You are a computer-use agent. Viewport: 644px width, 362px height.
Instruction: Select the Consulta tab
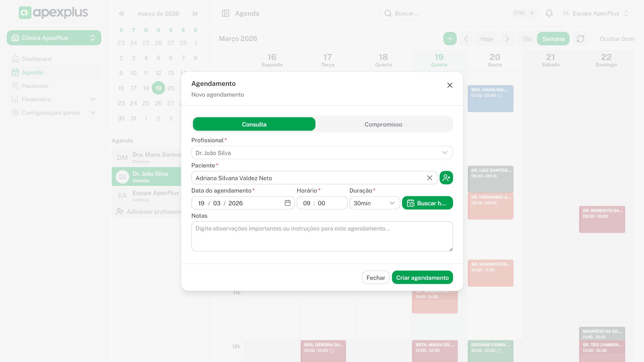tap(254, 124)
